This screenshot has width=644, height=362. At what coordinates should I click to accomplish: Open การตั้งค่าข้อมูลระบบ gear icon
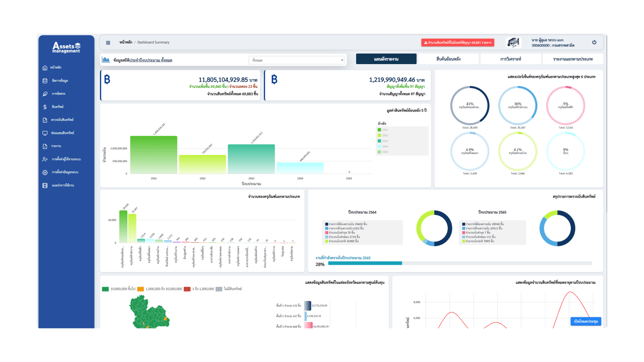(x=45, y=172)
